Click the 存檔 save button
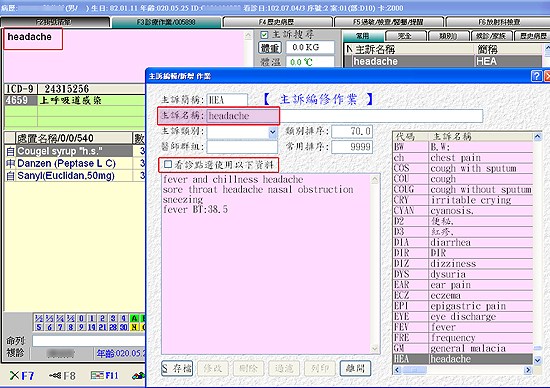550x388 pixels. click(x=177, y=368)
